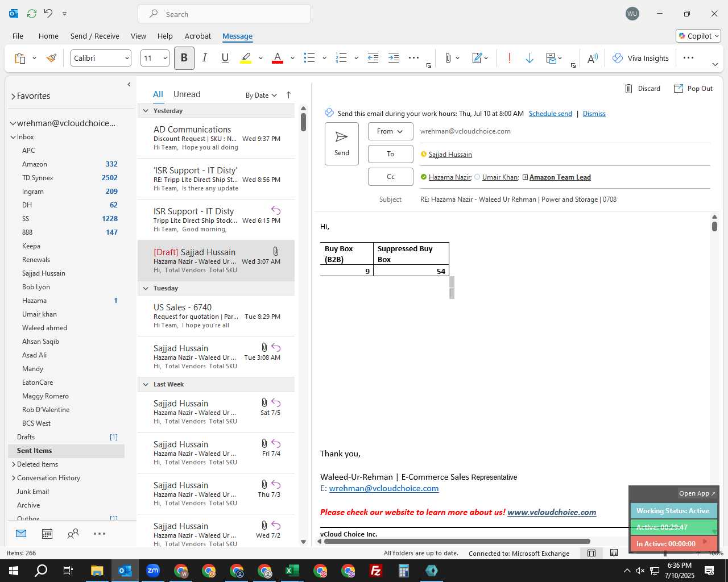Apply the red font color

(278, 58)
